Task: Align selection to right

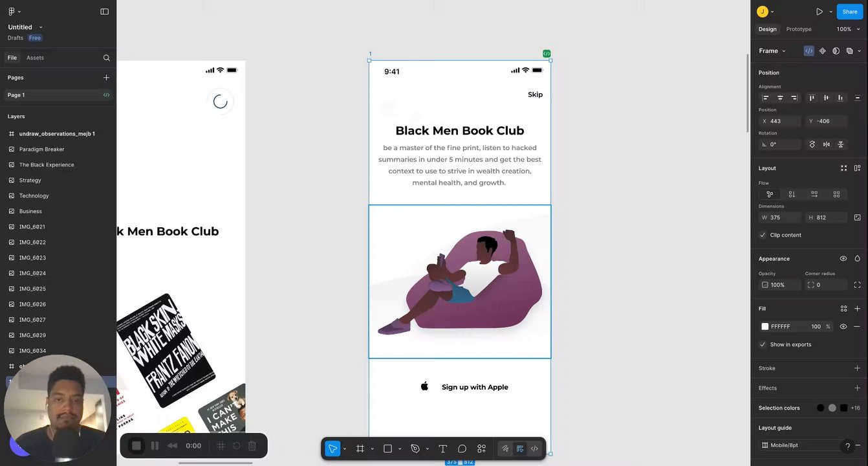Action: click(x=794, y=98)
